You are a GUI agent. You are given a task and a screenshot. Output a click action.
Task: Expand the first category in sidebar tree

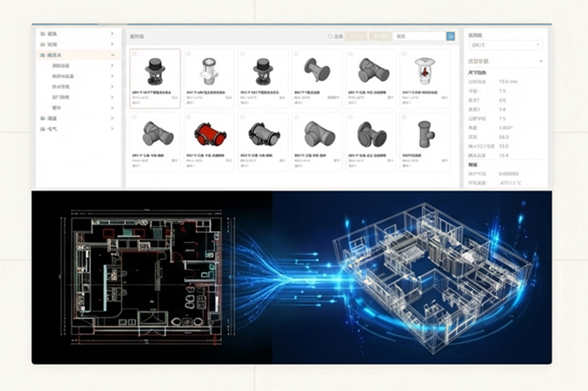[112, 34]
